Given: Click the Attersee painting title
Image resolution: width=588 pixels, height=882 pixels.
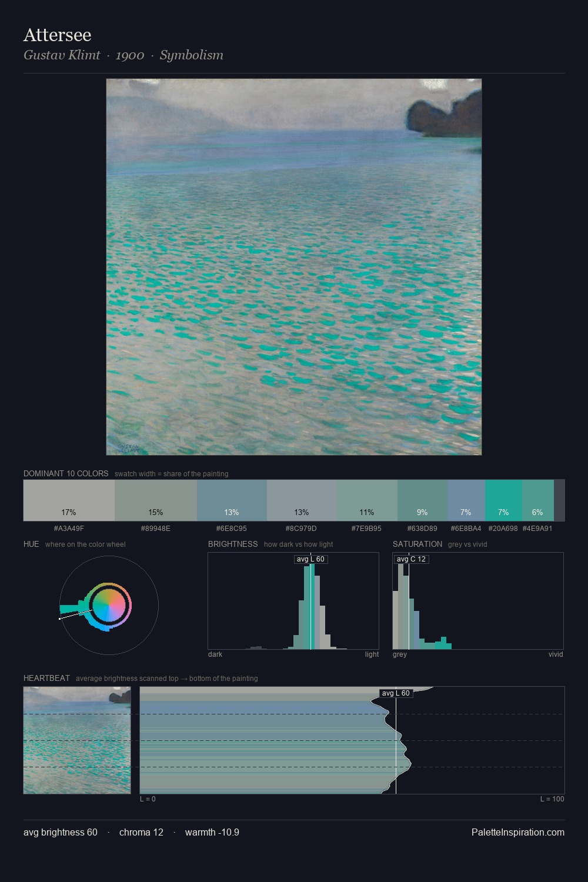Looking at the screenshot, I should click(57, 35).
